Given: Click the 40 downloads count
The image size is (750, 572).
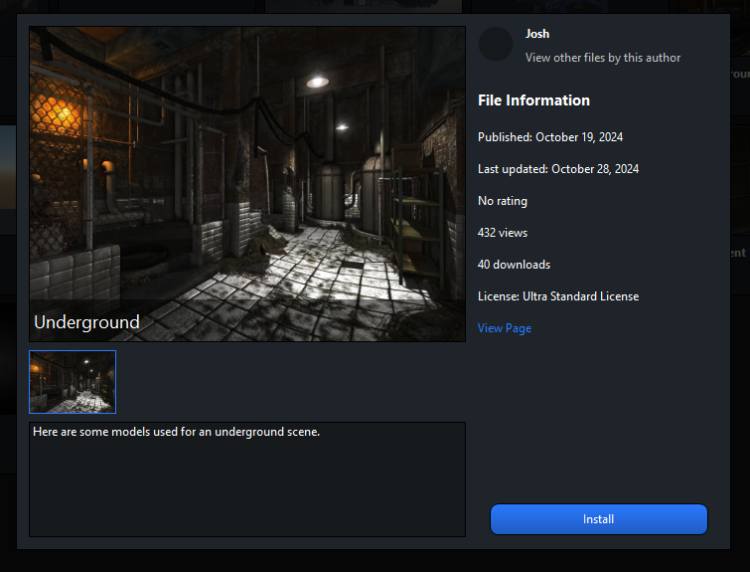Looking at the screenshot, I should [514, 265].
